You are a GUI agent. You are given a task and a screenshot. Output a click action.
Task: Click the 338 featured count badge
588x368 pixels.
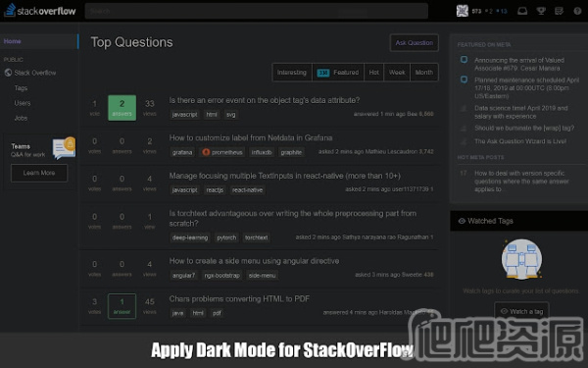(322, 73)
